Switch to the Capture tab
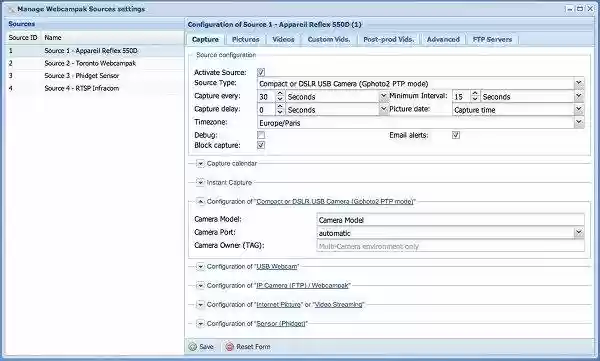Screen dimensions: 600x361 (205, 39)
